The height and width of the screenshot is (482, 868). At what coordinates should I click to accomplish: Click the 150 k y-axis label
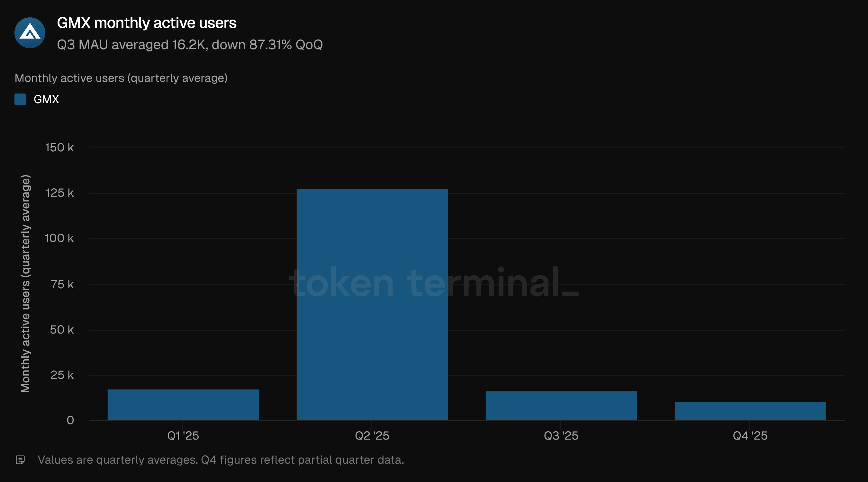59,147
